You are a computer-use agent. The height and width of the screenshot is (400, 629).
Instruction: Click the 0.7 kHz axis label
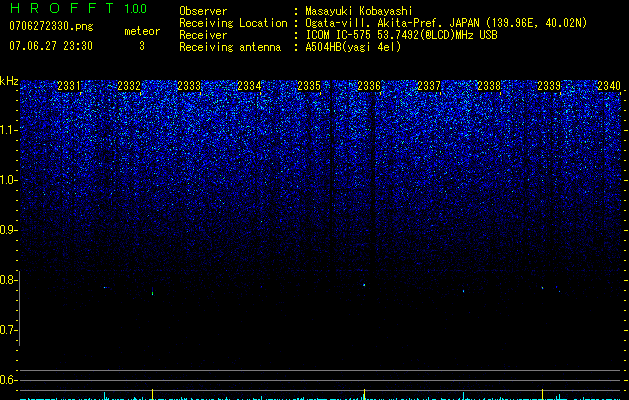[x=7, y=330]
